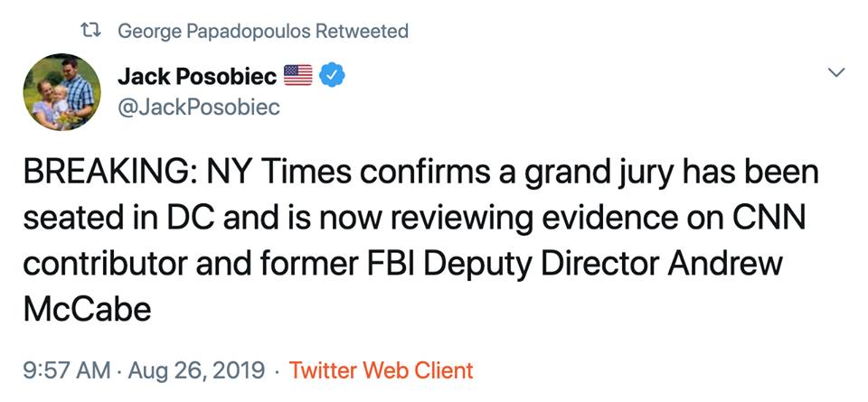Click "reviewing evidence" in the tweet

click(x=514, y=219)
